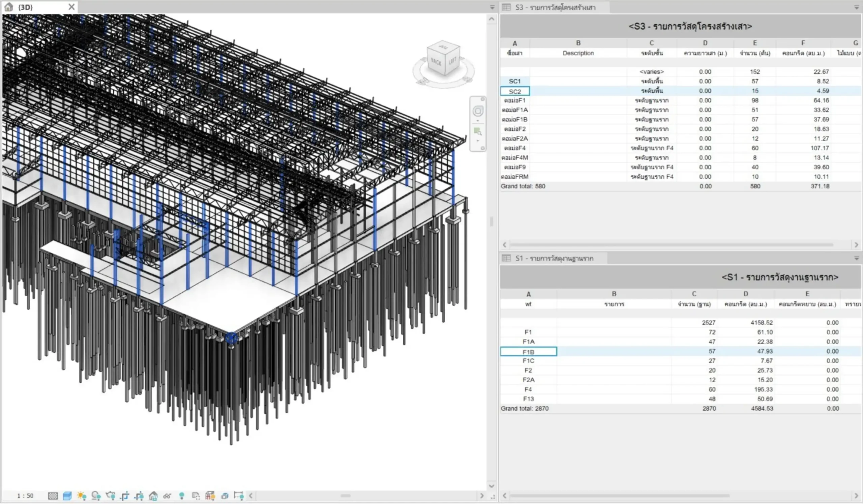863x504 pixels.
Task: Expand zoom options dropdown arrow in navigation bar
Action: [x=478, y=141]
